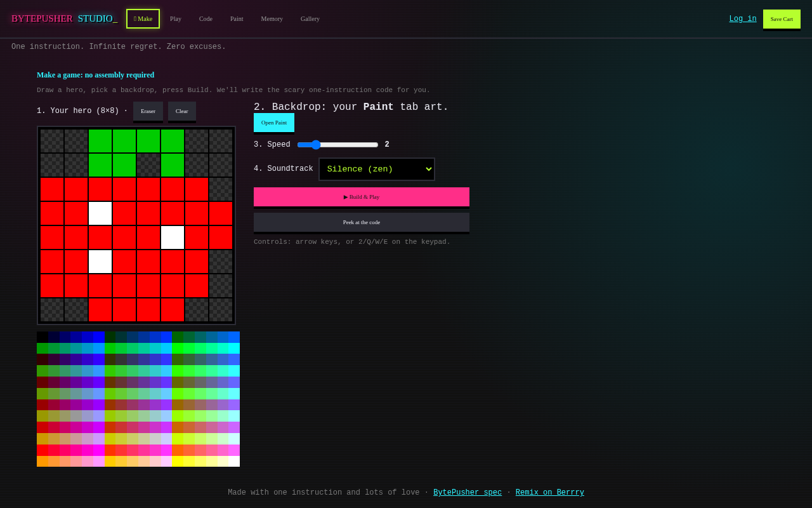
Task: Select the Eraser tool button
Action: [x=148, y=111]
